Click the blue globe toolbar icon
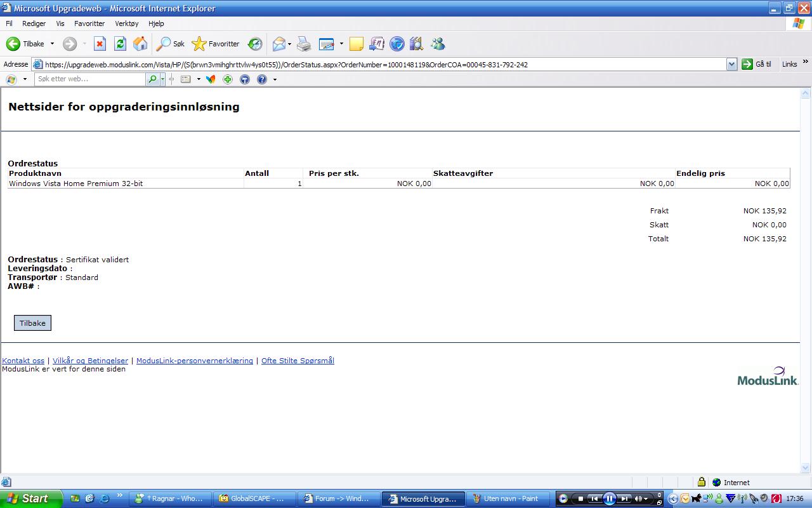 coord(397,44)
